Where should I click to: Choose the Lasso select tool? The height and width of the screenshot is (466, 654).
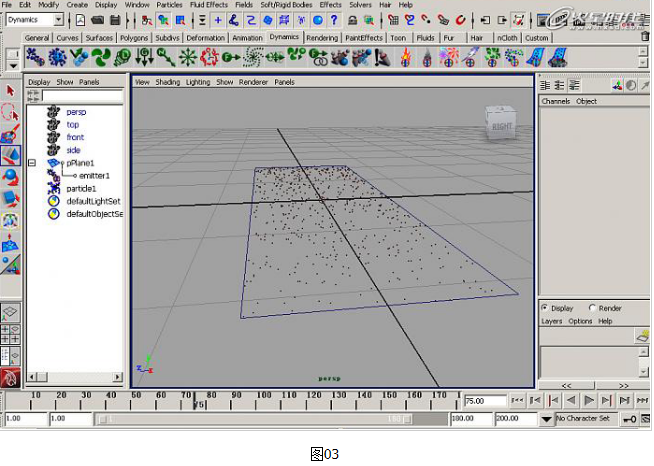tap(10, 112)
